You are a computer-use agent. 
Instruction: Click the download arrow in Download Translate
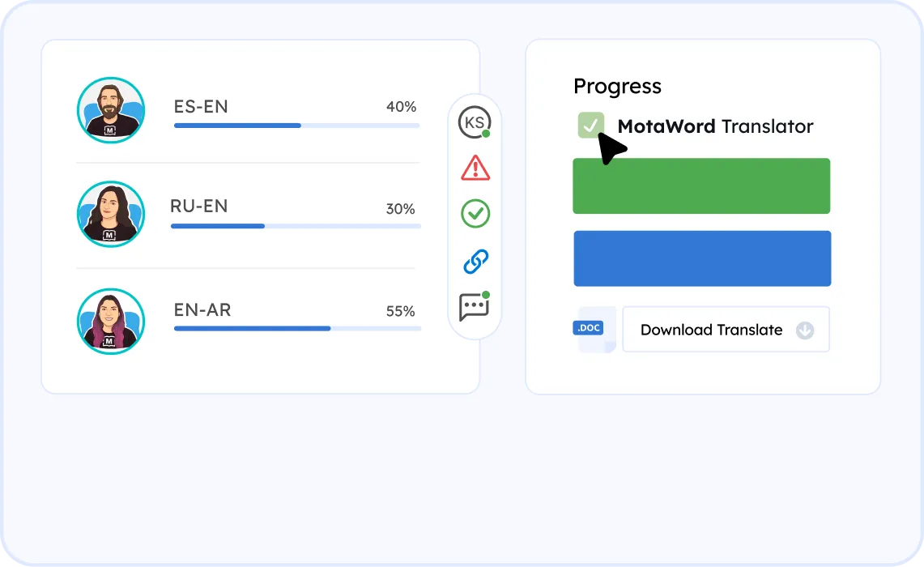coord(804,330)
